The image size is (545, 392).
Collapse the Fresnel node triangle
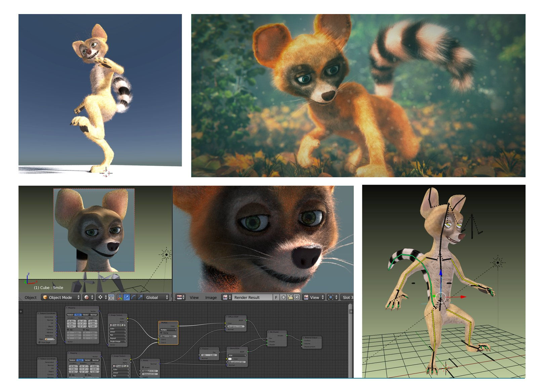click(x=201, y=349)
